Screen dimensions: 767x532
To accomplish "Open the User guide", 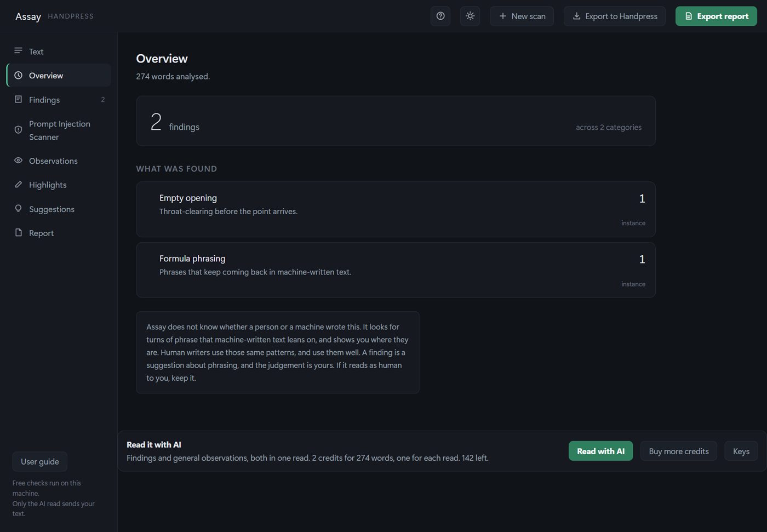I will coord(40,462).
